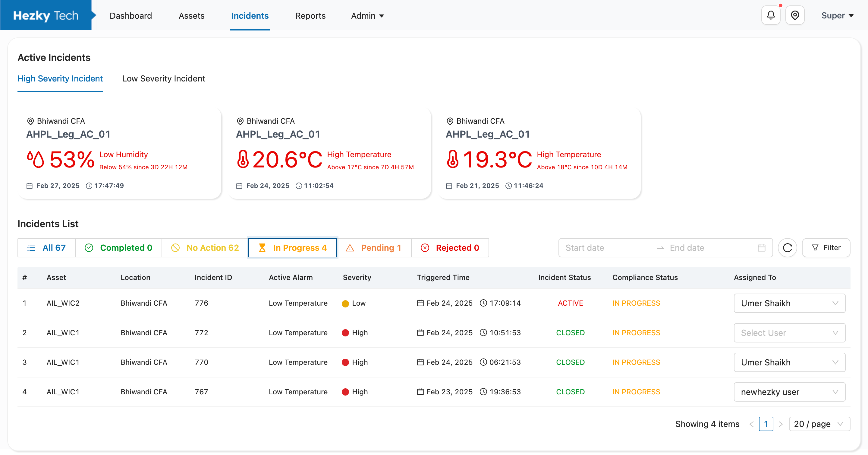
Task: Click the checkmark icon on Completed filter
Action: [89, 248]
